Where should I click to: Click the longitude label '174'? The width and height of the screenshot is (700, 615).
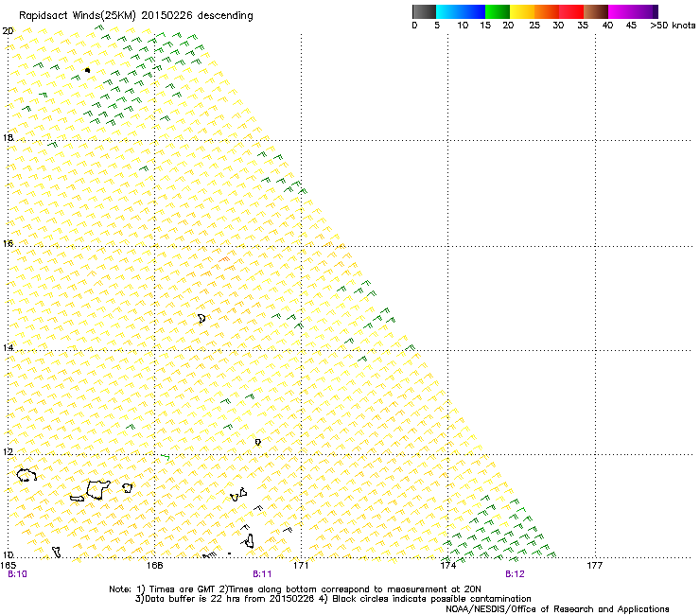coord(447,566)
